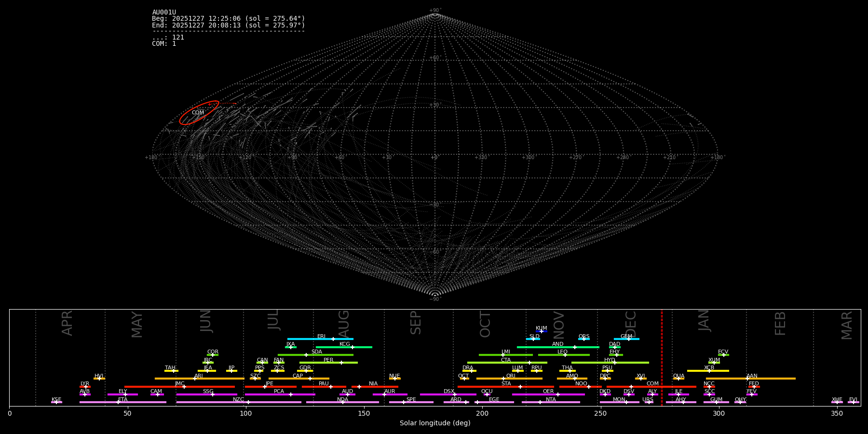Click the +120 longitude label on the map
Image resolution: width=868 pixels, height=434 pixels.
pyautogui.click(x=245, y=158)
